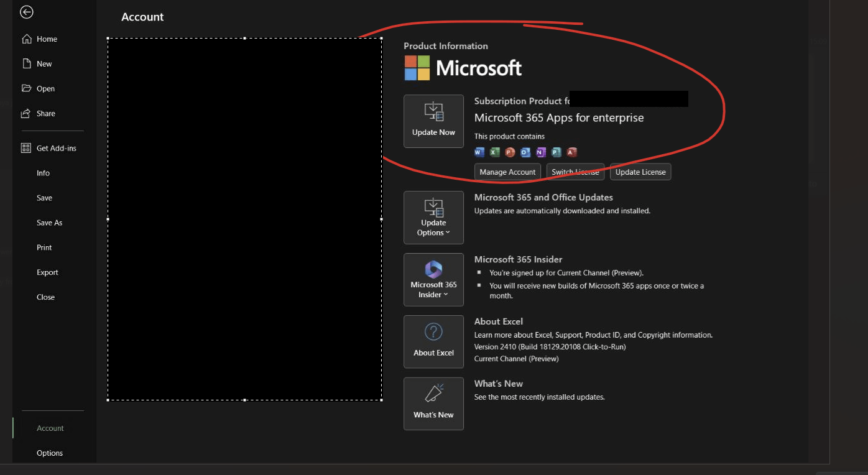Click the OneNote app icon
The height and width of the screenshot is (475, 868).
point(541,152)
